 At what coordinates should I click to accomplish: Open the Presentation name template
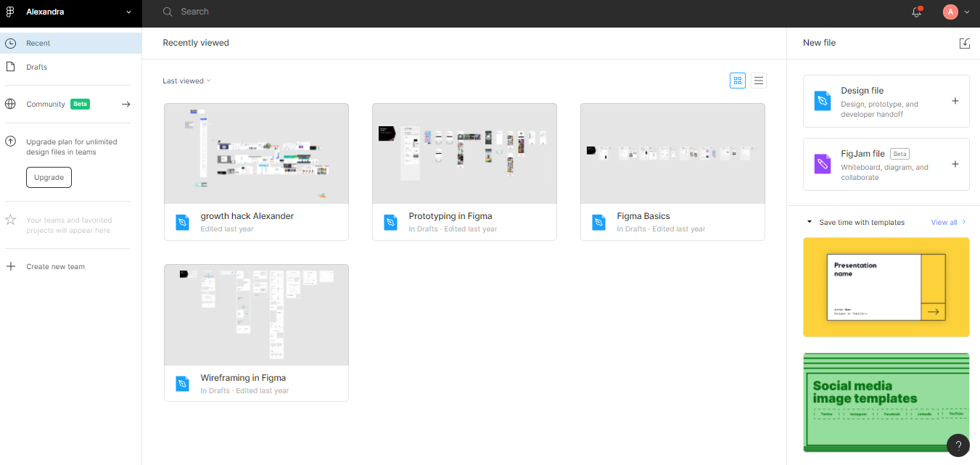click(886, 287)
